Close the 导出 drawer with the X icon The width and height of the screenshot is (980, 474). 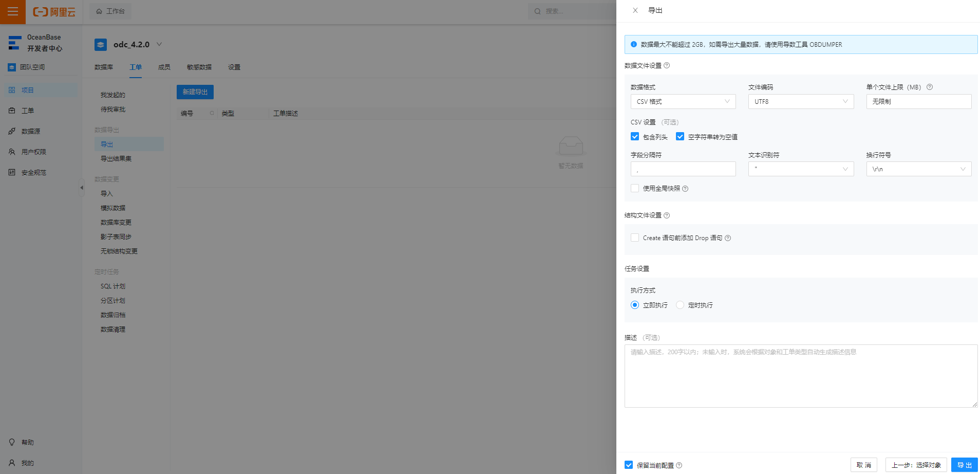(x=635, y=10)
